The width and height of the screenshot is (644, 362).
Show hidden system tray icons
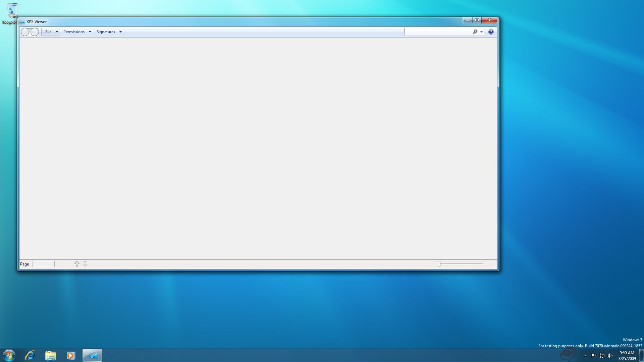pyautogui.click(x=586, y=356)
